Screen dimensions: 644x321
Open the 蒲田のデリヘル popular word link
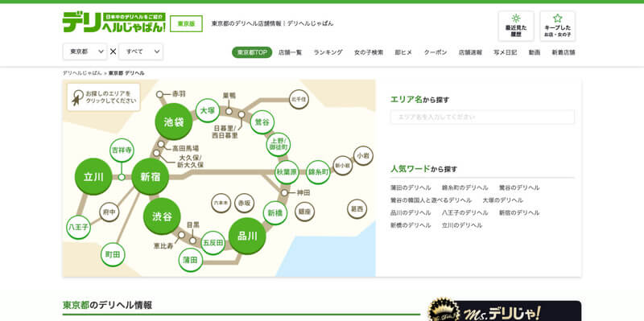[411, 188]
